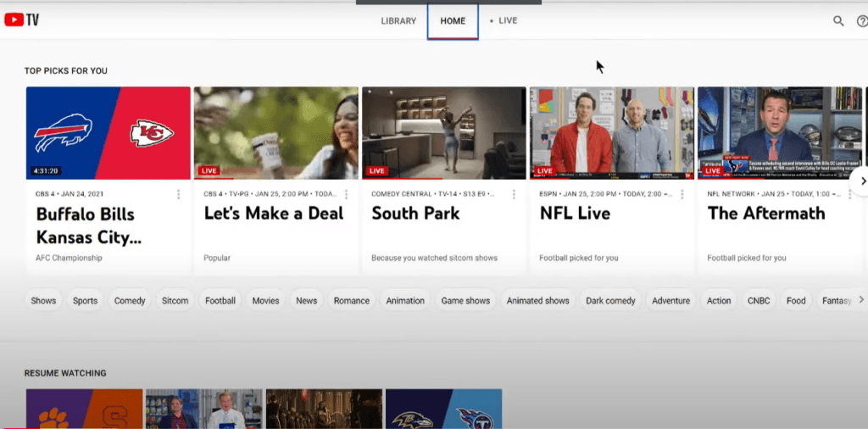
Task: Play The Aftermath thumbnail
Action: (x=780, y=133)
